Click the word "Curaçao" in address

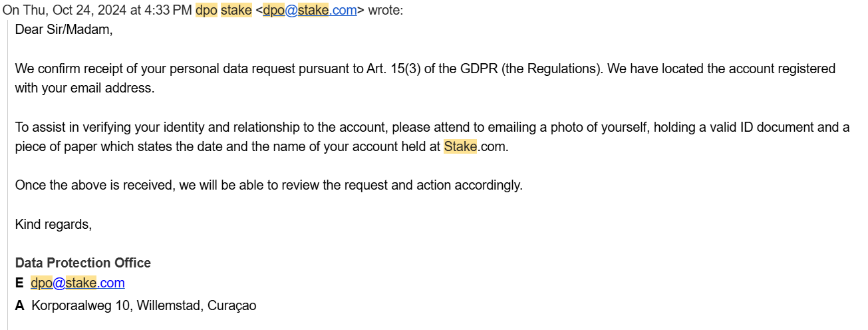(232, 305)
